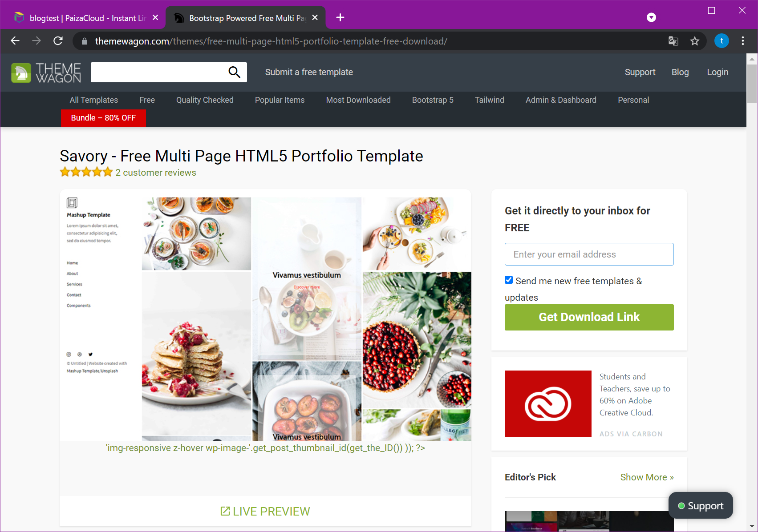Open Chrome three-dot menu
The image size is (758, 532).
[x=742, y=41]
